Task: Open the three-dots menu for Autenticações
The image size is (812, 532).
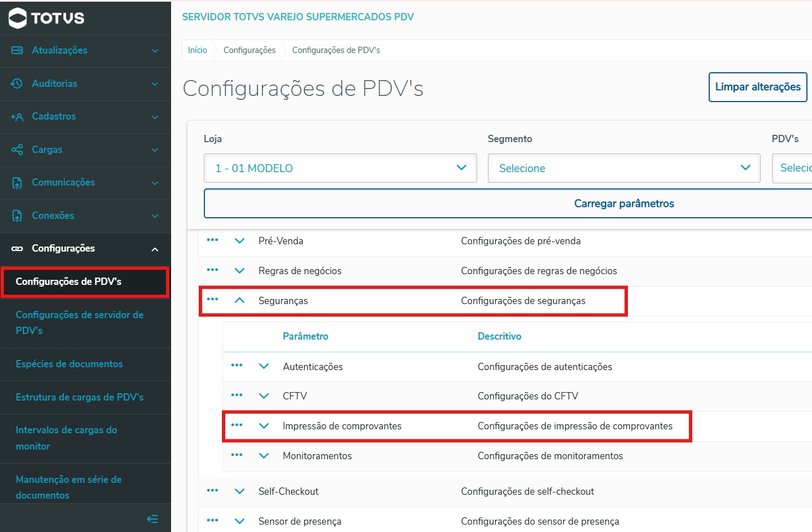Action: point(237,365)
